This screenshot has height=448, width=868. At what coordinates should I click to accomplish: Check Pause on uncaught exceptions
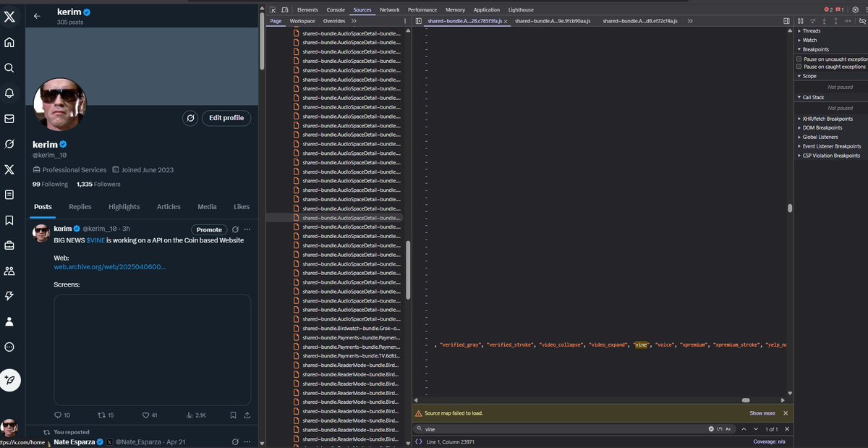[x=799, y=59]
